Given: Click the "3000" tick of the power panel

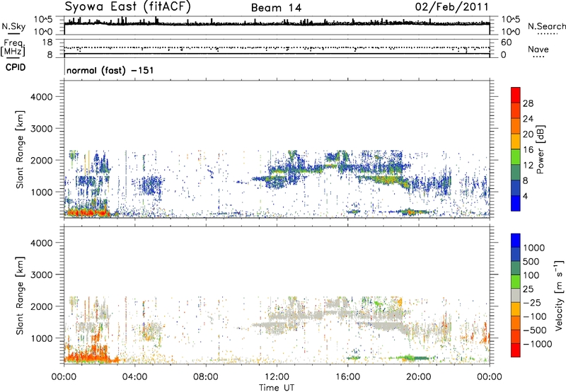Looking at the screenshot, I should tap(41, 129).
